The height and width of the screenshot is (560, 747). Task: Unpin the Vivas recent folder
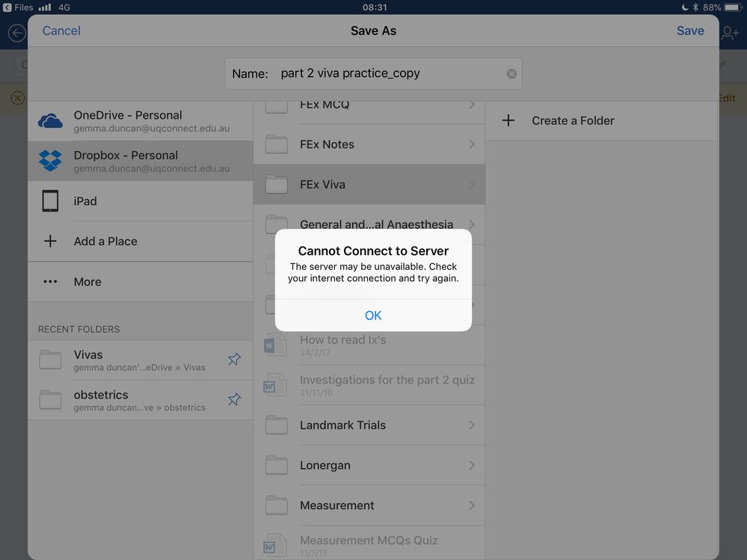[234, 360]
